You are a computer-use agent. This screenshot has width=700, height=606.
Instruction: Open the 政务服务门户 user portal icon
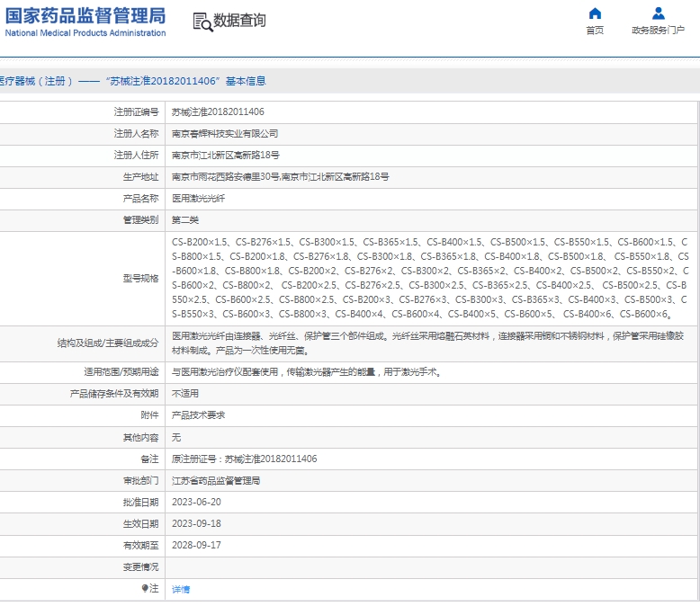(658, 13)
